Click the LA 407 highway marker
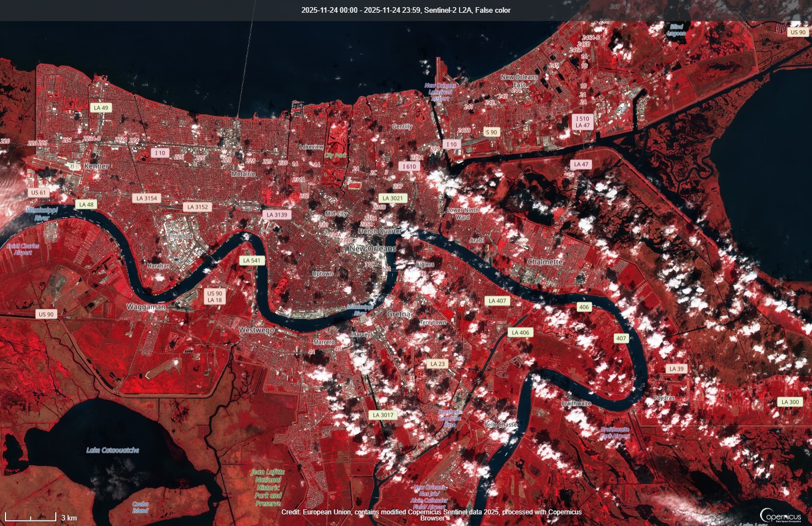This screenshot has height=526, width=812. tap(497, 301)
